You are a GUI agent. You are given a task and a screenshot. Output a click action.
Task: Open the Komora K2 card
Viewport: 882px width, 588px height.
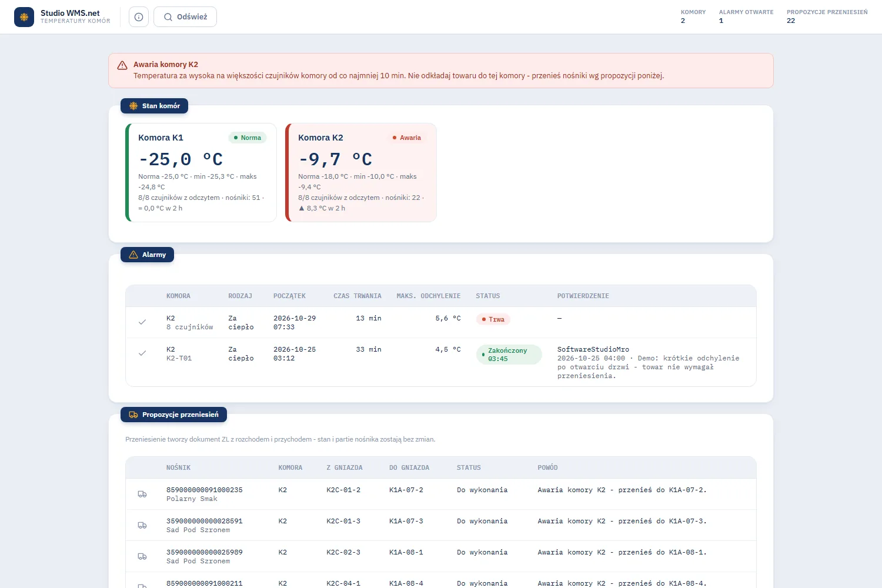point(361,172)
